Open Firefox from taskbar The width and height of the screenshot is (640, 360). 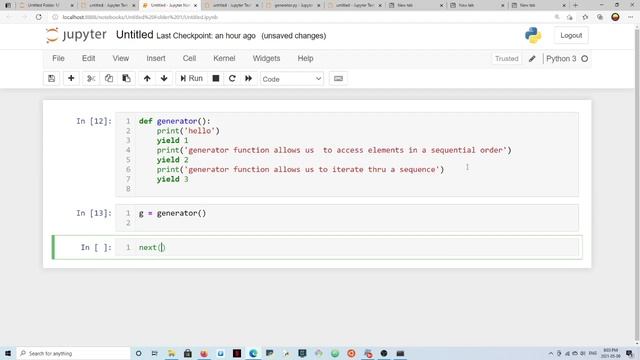(x=204, y=353)
